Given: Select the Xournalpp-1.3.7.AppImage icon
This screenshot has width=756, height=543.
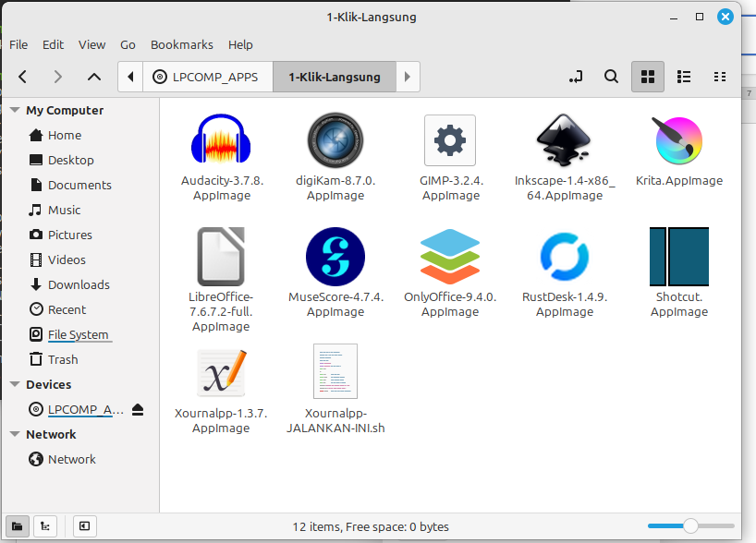Looking at the screenshot, I should pyautogui.click(x=222, y=372).
